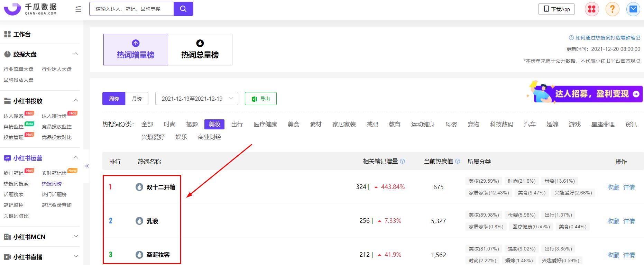Collapse the 小红书运营 section chevron

click(76, 158)
